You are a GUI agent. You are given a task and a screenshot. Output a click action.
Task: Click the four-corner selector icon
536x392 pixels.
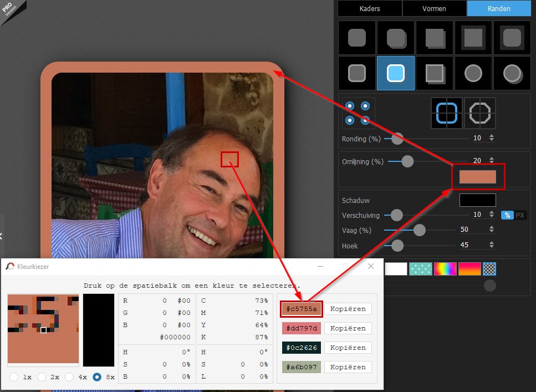[358, 113]
